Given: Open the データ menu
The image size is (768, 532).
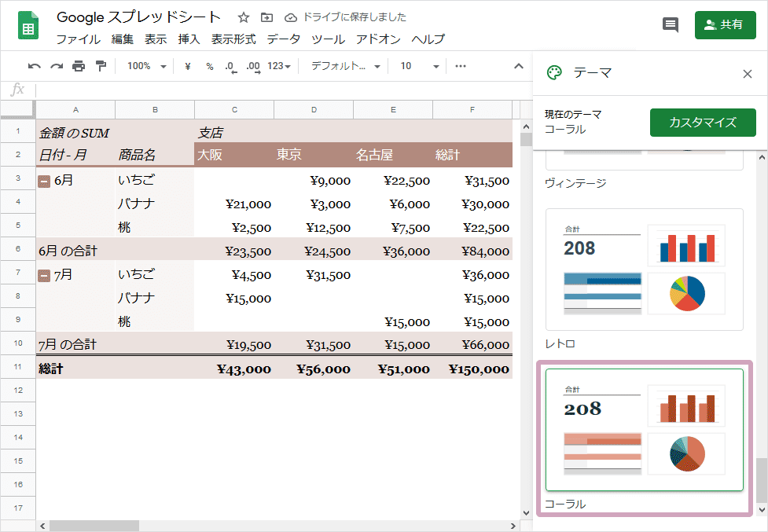Looking at the screenshot, I should click(283, 39).
